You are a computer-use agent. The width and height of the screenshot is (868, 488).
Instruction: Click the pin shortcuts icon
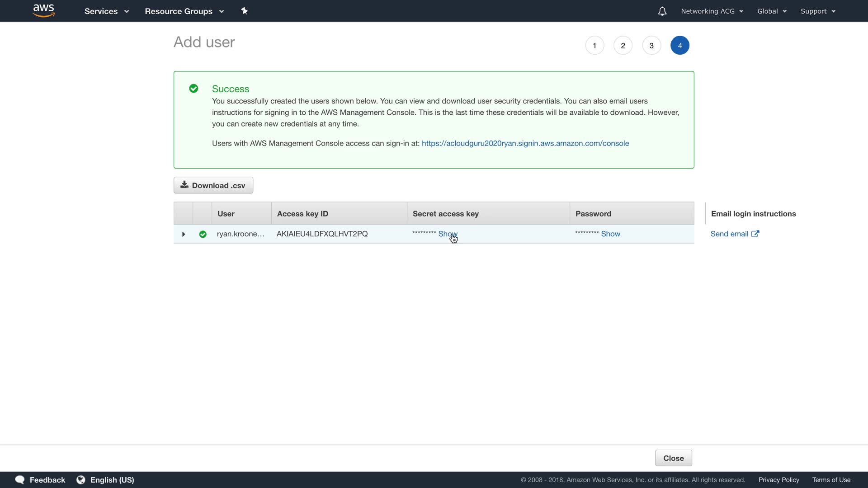(244, 11)
